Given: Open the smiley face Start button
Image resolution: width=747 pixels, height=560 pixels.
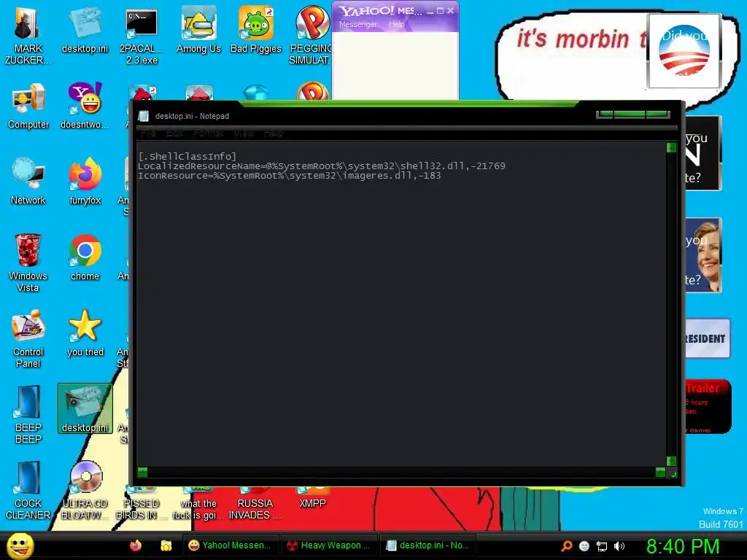Looking at the screenshot, I should (x=20, y=545).
